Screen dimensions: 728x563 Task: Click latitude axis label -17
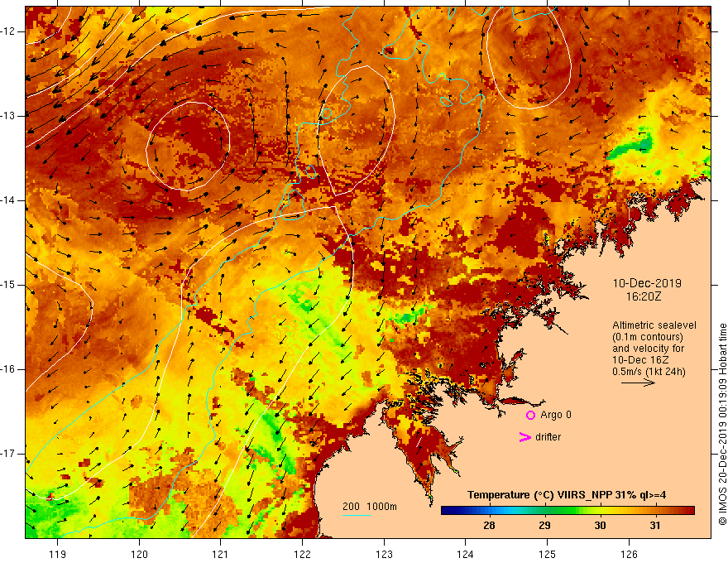[8, 454]
